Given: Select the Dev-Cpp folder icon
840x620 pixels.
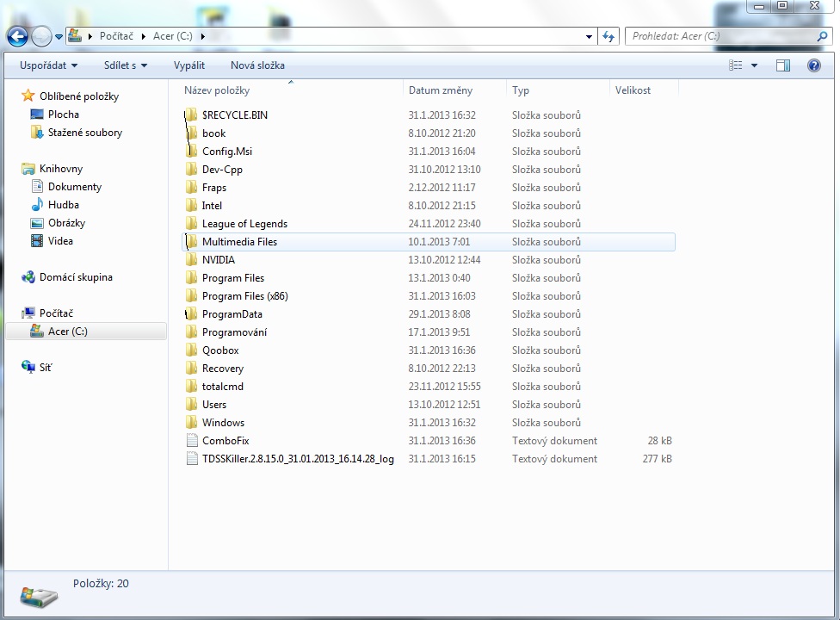Looking at the screenshot, I should [x=191, y=170].
